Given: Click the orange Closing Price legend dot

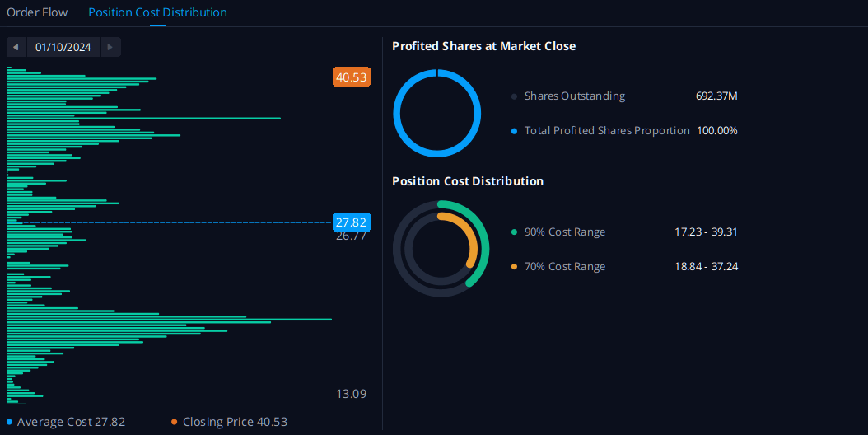Looking at the screenshot, I should pos(175,422).
